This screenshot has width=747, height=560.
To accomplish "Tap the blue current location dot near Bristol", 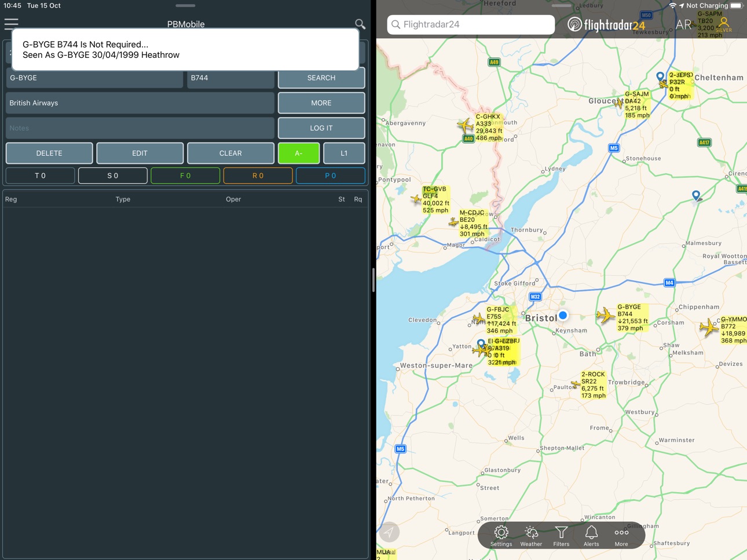I will 563,315.
